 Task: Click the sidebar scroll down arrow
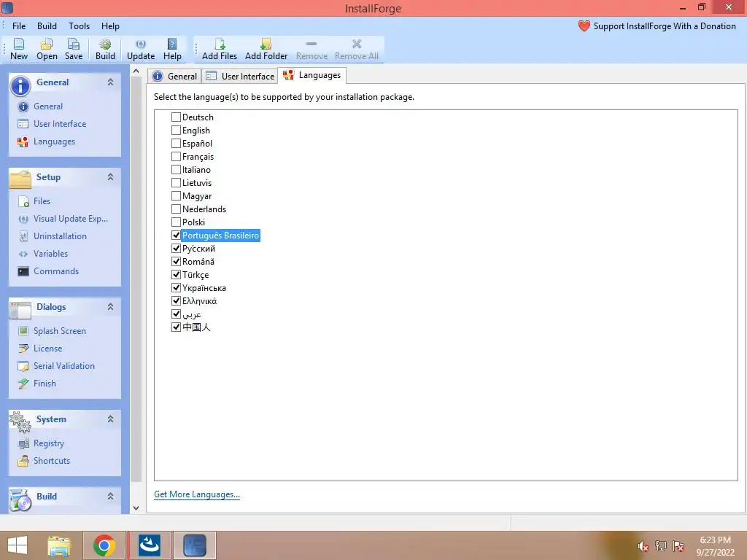tap(136, 508)
